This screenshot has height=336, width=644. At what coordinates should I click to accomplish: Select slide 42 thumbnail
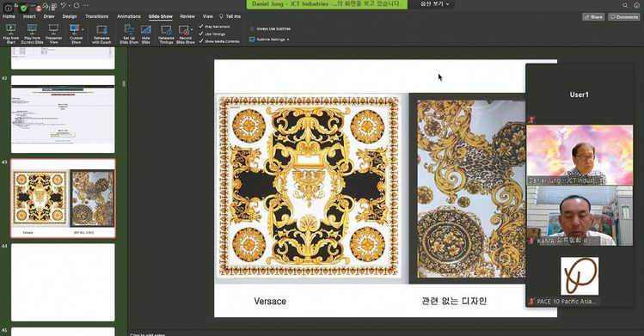tap(63, 114)
